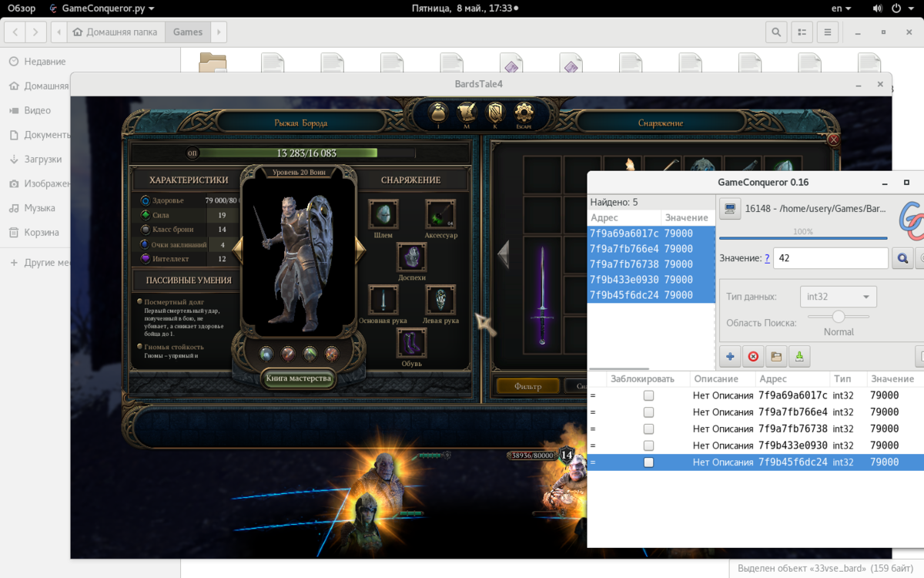924x578 pixels.
Task: Select the Основная рука weapon slot
Action: point(383,300)
